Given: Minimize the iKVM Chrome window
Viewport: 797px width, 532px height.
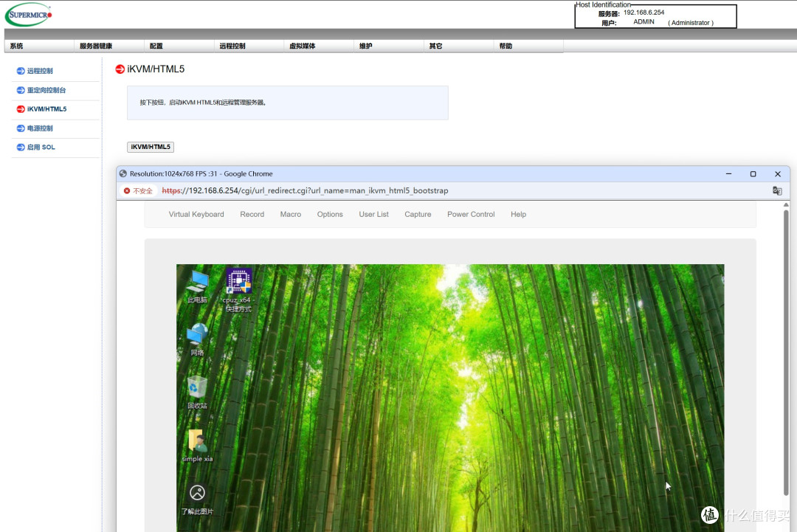Looking at the screenshot, I should tap(728, 174).
